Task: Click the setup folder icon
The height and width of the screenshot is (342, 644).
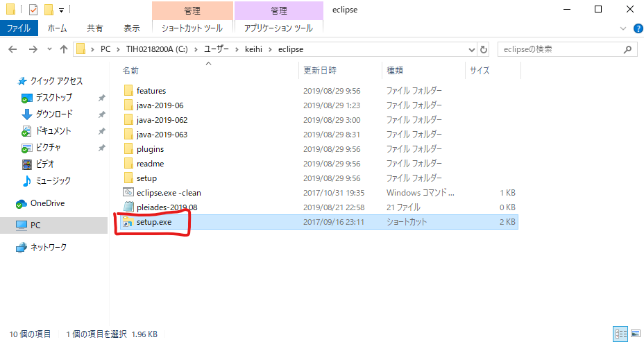Action: click(x=128, y=178)
